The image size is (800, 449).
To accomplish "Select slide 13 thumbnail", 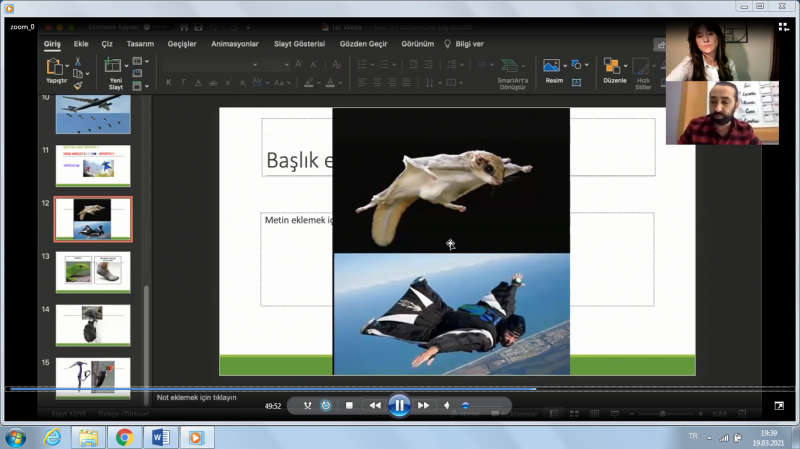I will click(93, 271).
